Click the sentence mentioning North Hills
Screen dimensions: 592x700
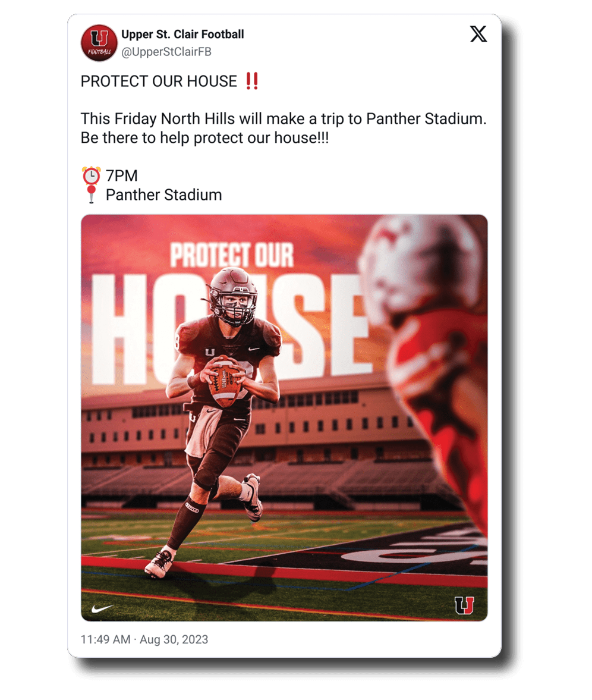pyautogui.click(x=284, y=119)
